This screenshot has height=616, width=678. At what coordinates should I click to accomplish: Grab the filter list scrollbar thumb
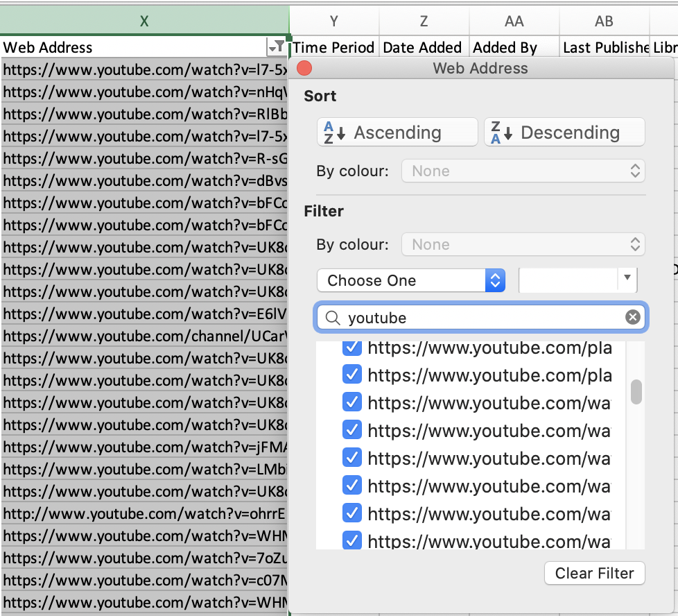(x=636, y=392)
